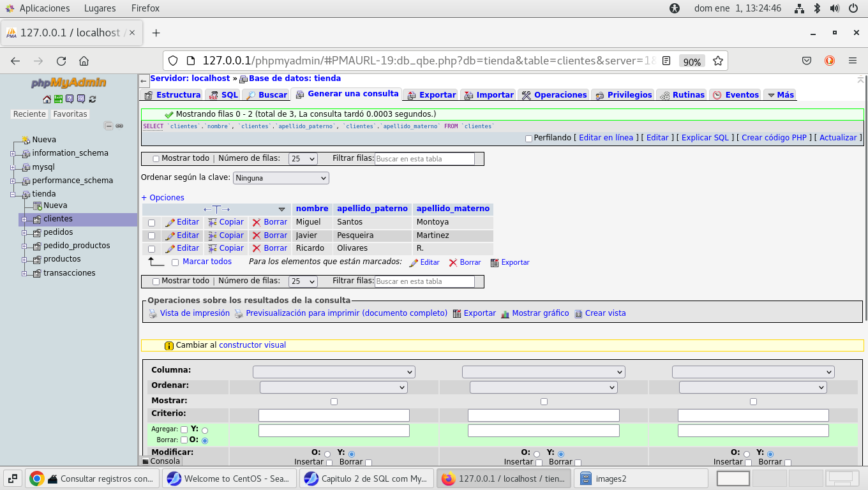Click the phpMyAdmin home icon in sidebar
868x490 pixels.
[47, 99]
